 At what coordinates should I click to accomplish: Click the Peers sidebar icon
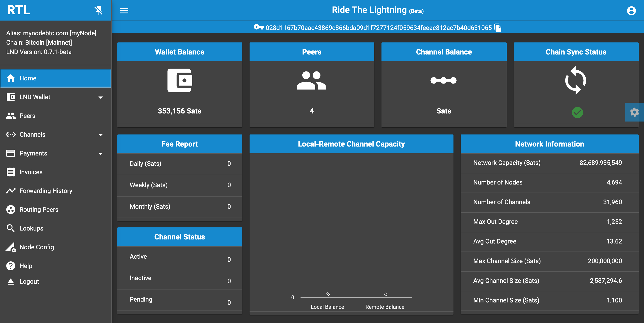click(x=11, y=116)
